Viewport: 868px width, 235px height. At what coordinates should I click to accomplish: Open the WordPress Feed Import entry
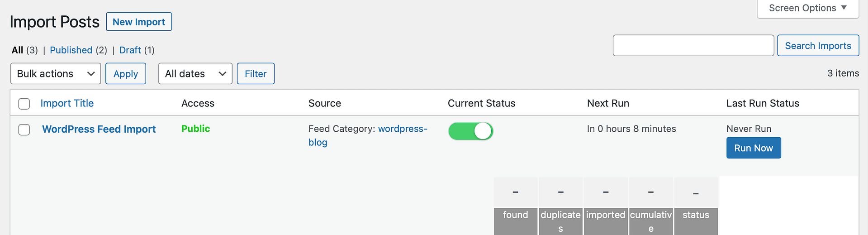pyautogui.click(x=99, y=129)
